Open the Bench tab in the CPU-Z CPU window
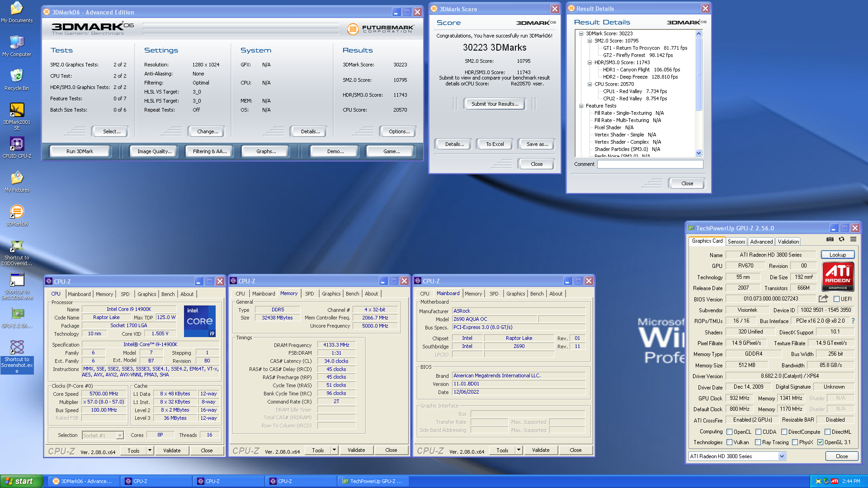The height and width of the screenshot is (488, 868). point(168,294)
